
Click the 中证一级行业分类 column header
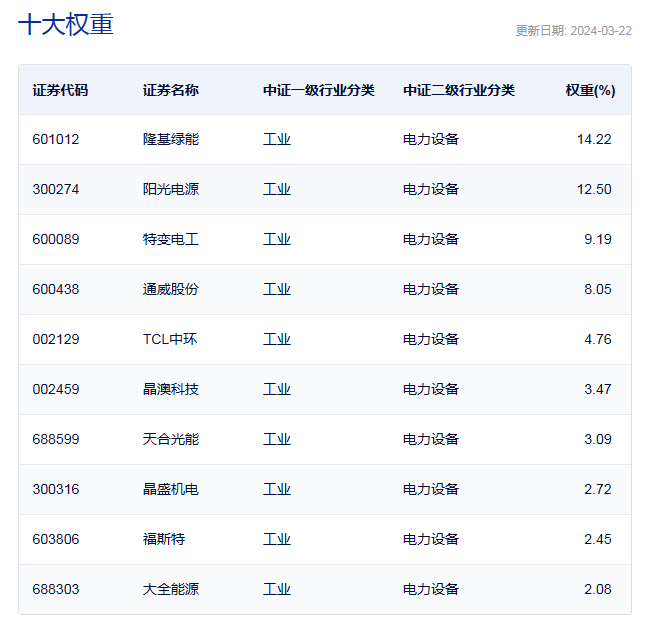pos(319,90)
